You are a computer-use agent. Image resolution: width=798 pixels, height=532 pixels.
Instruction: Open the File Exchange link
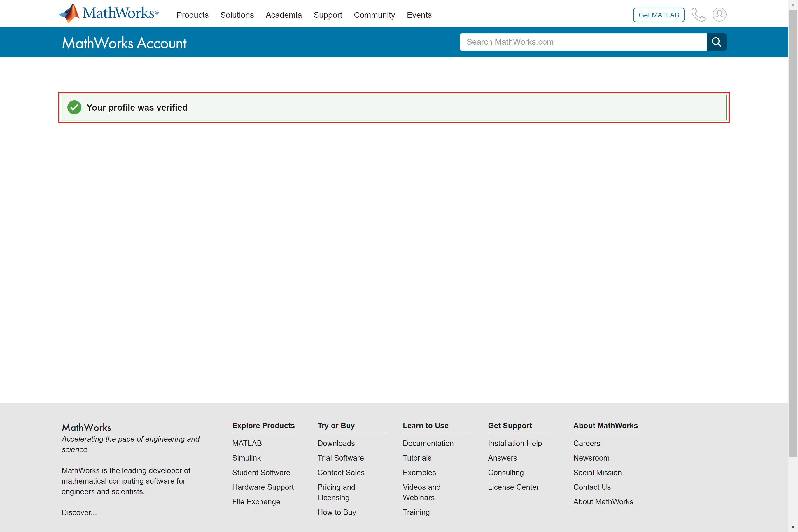(x=256, y=501)
